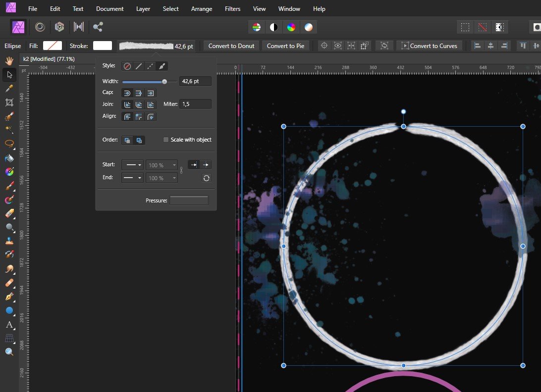The width and height of the screenshot is (541, 392).
Task: Click the Select All marquee icon
Action: point(465,27)
